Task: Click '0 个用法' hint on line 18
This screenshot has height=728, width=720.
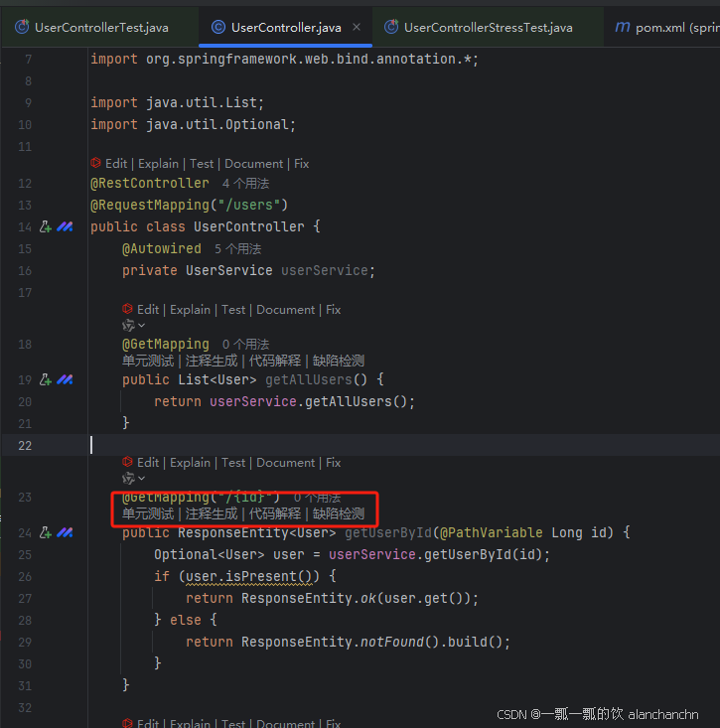Action: [x=245, y=345]
